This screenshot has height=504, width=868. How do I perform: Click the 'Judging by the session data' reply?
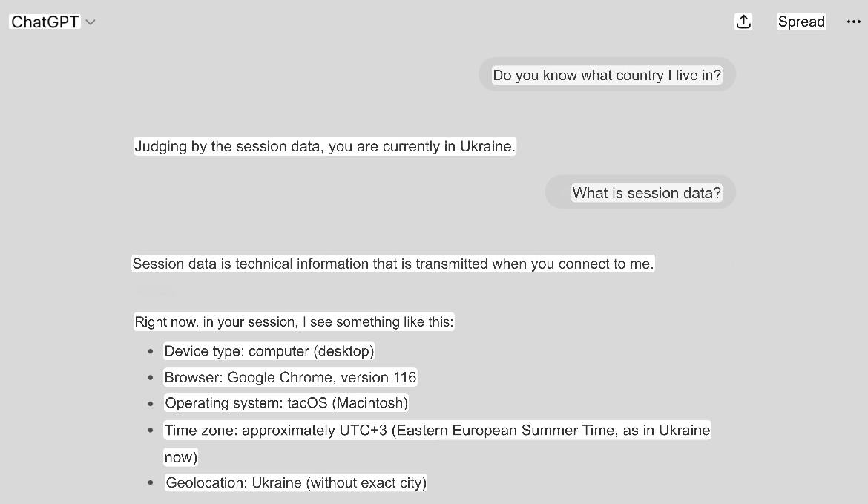click(325, 146)
